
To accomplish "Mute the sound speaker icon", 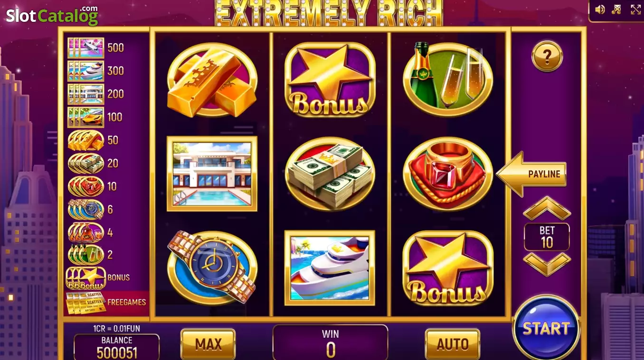I will click(x=600, y=9).
